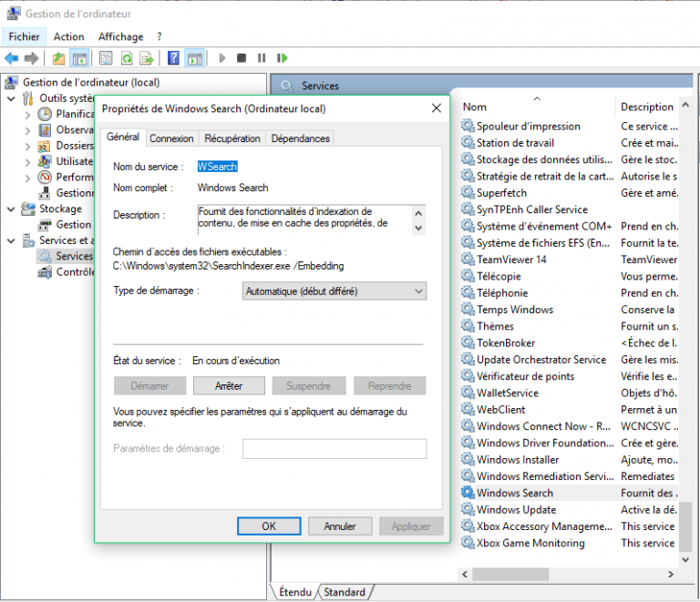Switch to the Standard view tab
This screenshot has height=602, width=700.
[x=345, y=592]
